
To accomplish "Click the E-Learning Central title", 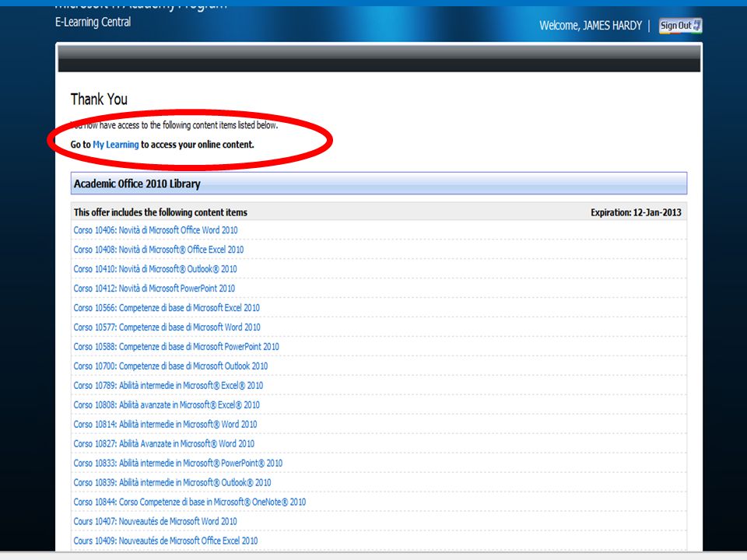I will (x=93, y=22).
